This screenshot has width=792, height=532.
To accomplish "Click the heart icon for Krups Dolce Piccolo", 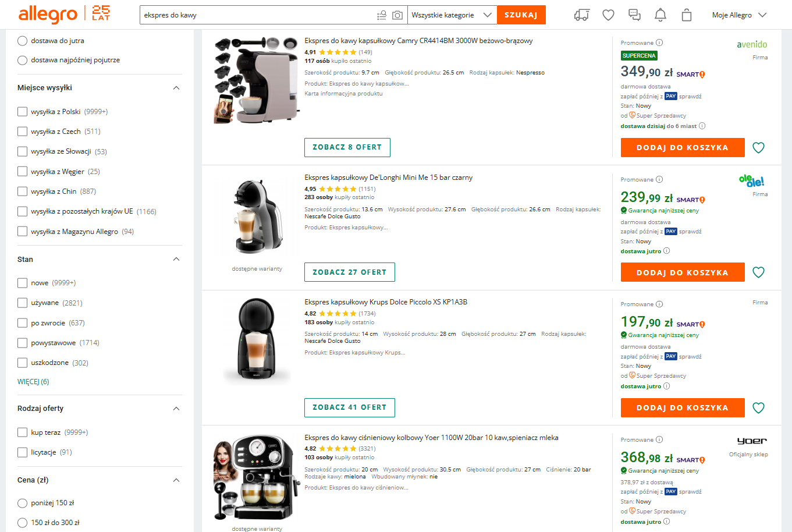I will [758, 408].
